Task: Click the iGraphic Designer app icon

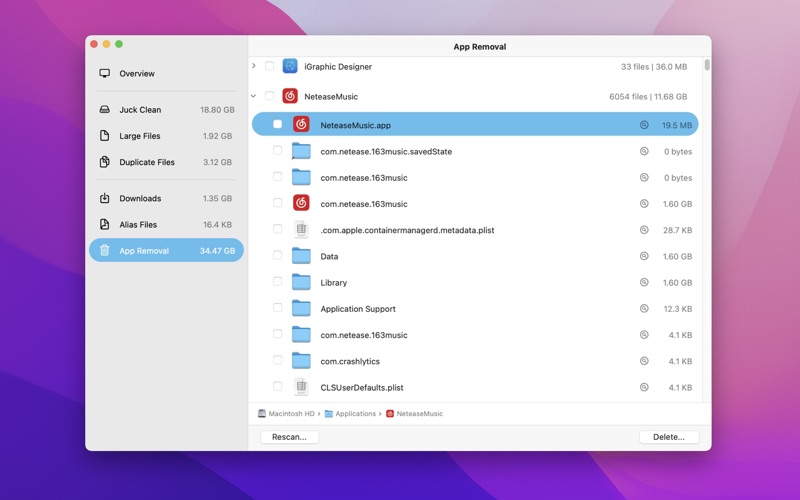Action: pos(290,67)
